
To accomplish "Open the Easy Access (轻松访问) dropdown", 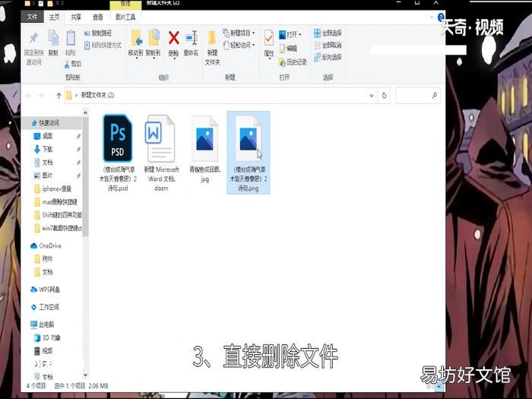I will pyautogui.click(x=239, y=45).
